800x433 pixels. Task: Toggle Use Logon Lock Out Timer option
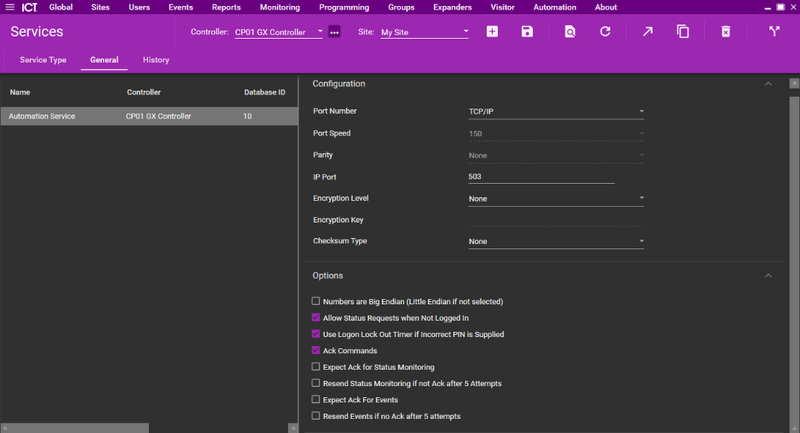[316, 334]
